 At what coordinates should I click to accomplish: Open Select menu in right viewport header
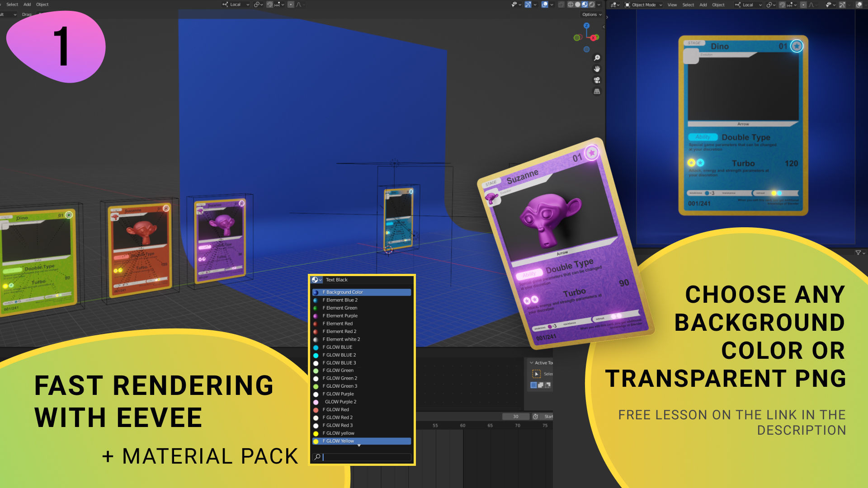(688, 5)
